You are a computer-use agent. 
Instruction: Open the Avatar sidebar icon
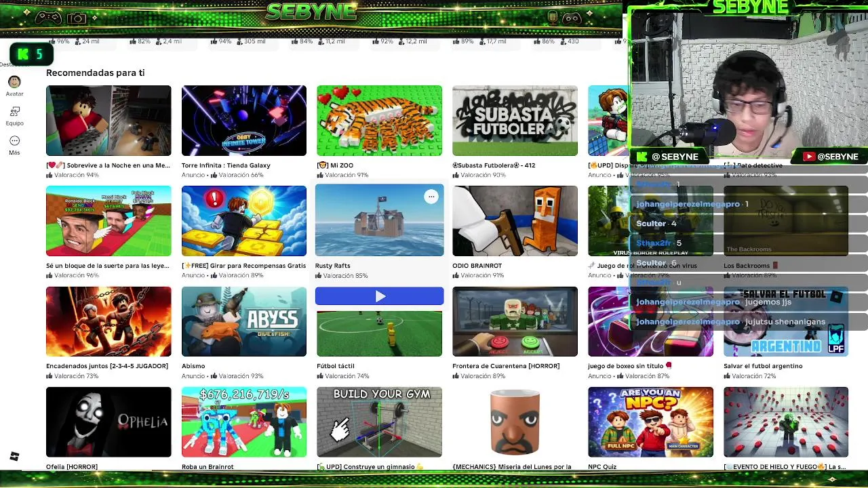(x=14, y=82)
